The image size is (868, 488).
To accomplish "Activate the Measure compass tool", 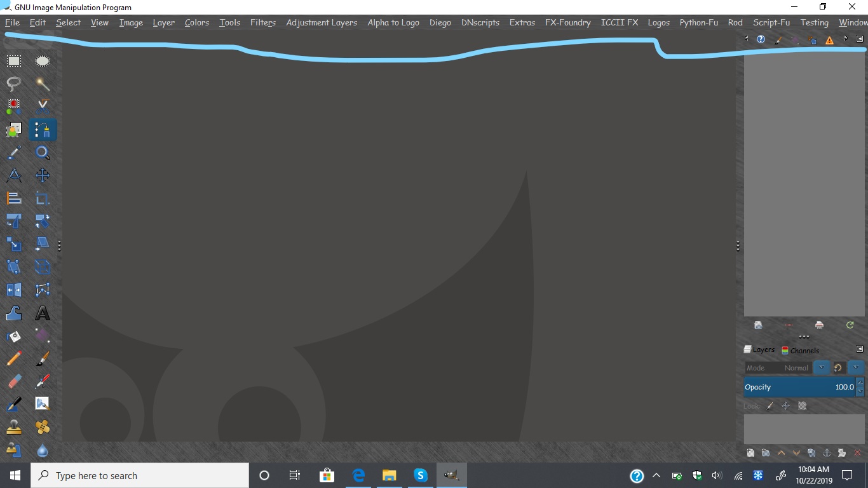I will 14,175.
